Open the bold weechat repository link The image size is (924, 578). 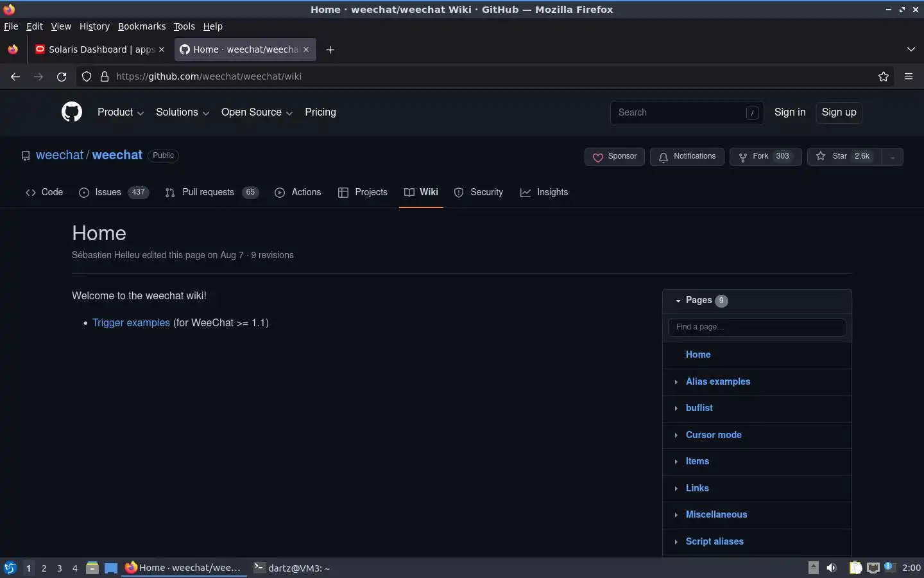pyautogui.click(x=117, y=155)
